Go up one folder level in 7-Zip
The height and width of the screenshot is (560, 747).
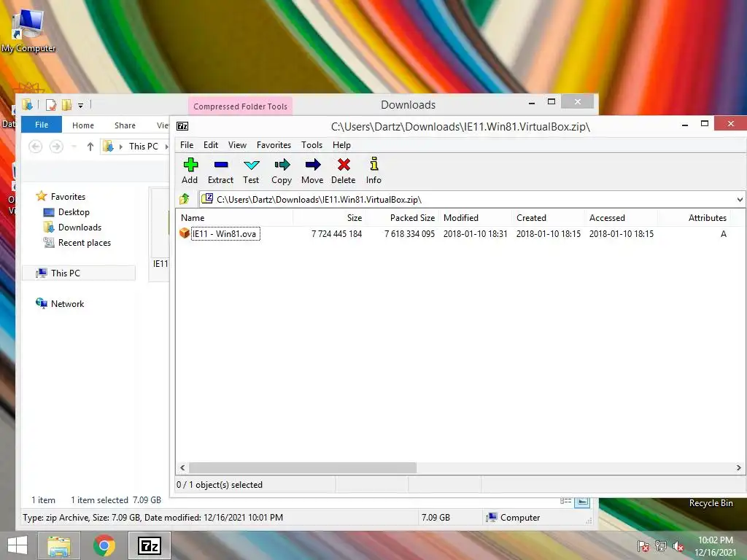click(x=185, y=199)
